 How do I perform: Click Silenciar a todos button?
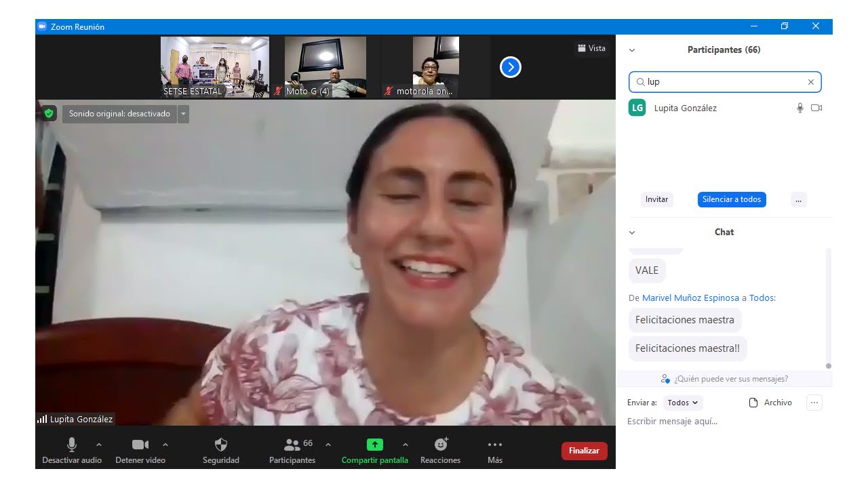click(732, 199)
